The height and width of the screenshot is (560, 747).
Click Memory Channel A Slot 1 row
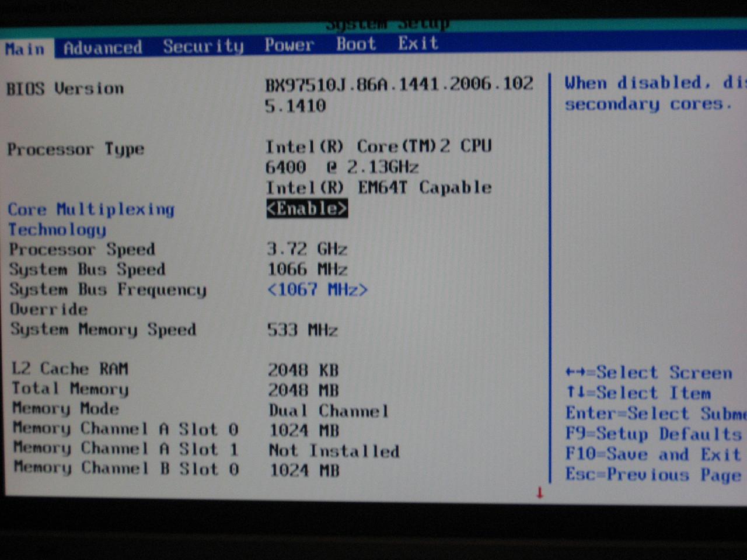207,449
